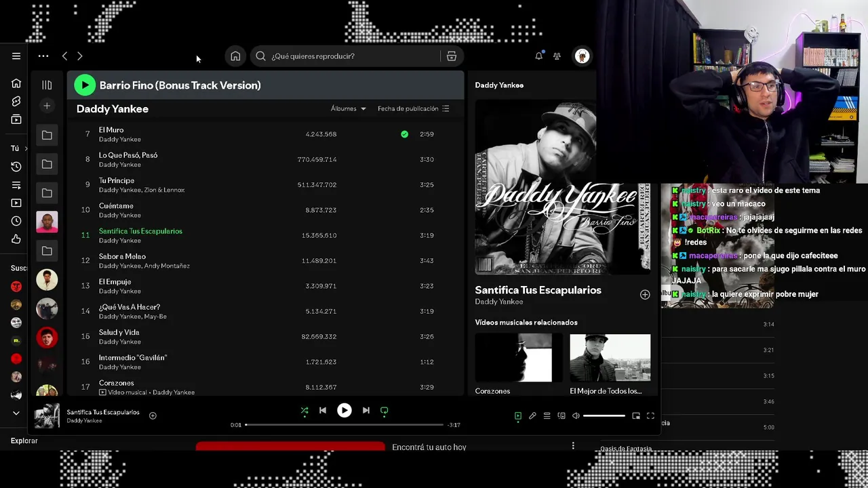Open YouTube hamburger menu in background window
868x488 pixels.
[x=16, y=56]
